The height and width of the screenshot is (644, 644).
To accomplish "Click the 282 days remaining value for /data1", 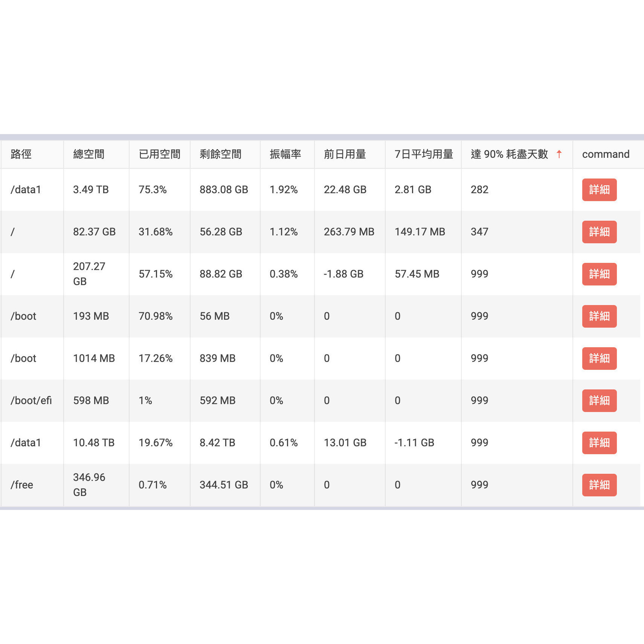I will click(479, 190).
